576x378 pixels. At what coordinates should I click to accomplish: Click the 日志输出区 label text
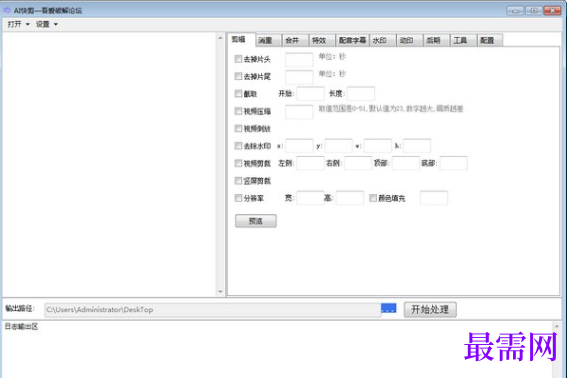point(21,327)
